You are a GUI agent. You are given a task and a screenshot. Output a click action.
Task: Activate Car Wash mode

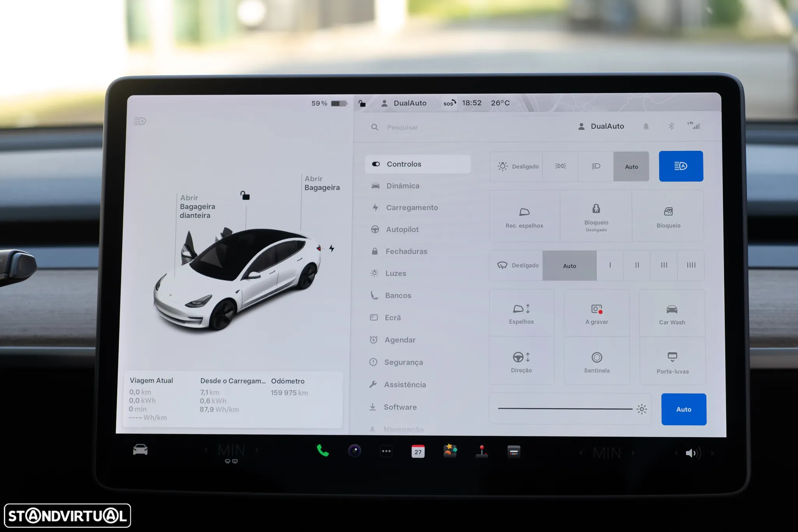[x=672, y=314]
